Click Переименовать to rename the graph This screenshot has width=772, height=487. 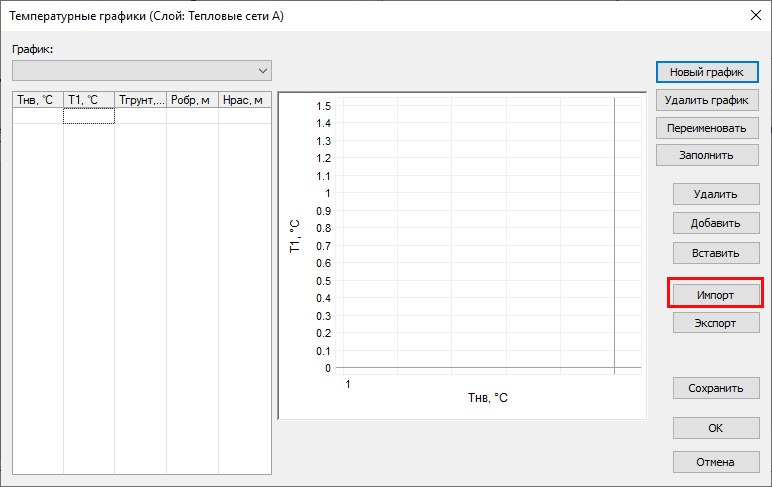[707, 128]
